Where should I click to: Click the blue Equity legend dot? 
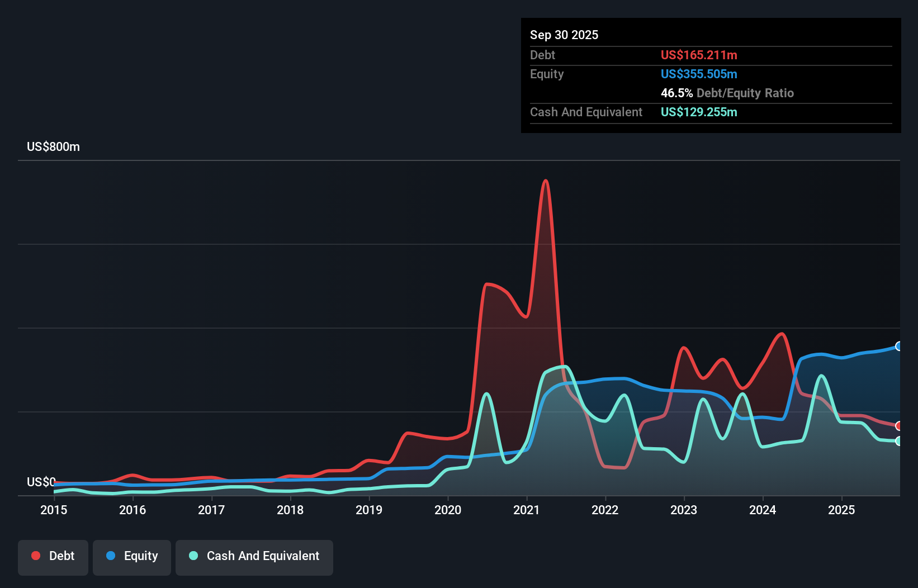coord(111,556)
